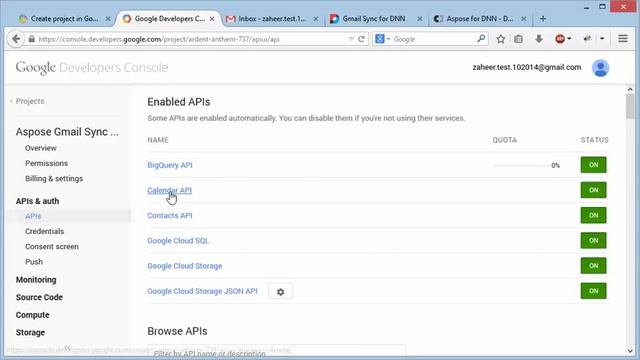The image size is (640, 360).
Task: Bookmark this page with the star icon
Action: point(501,39)
